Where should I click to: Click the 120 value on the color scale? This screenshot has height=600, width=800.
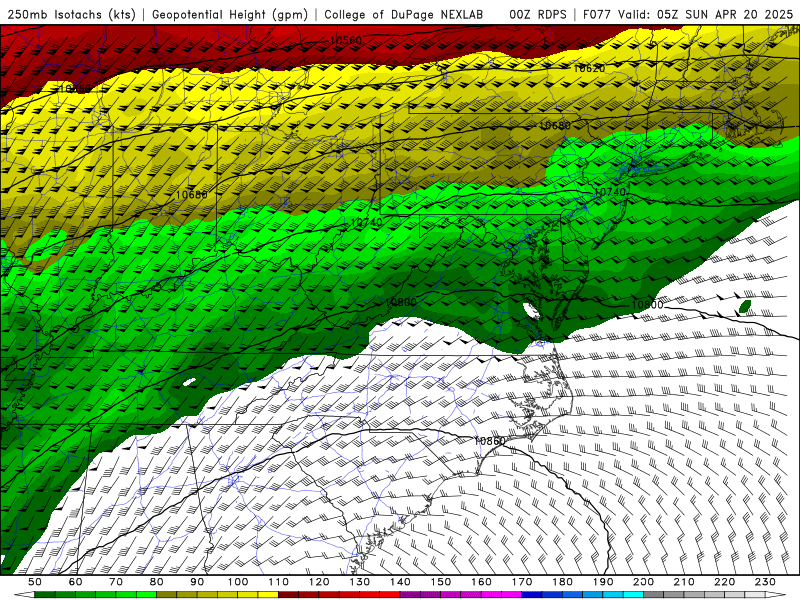tap(319, 582)
